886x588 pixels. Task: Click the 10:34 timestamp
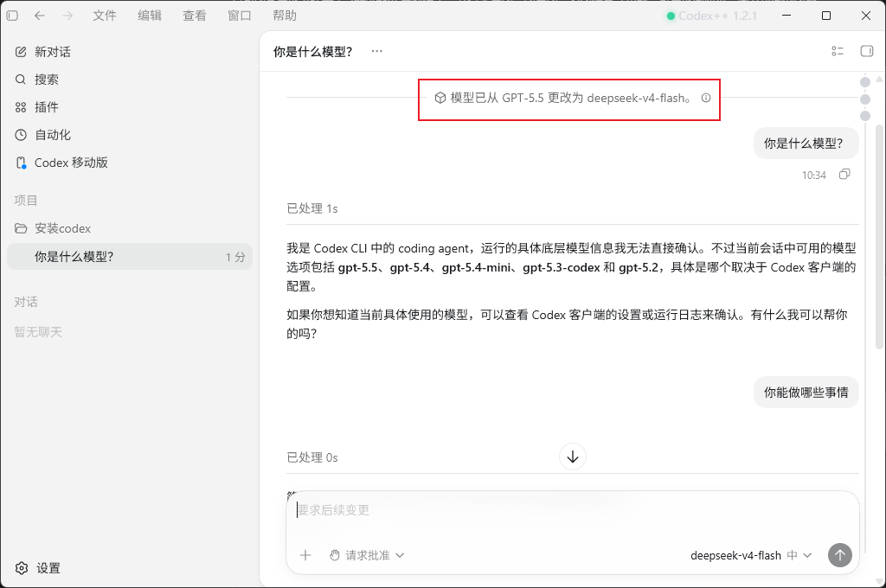813,175
